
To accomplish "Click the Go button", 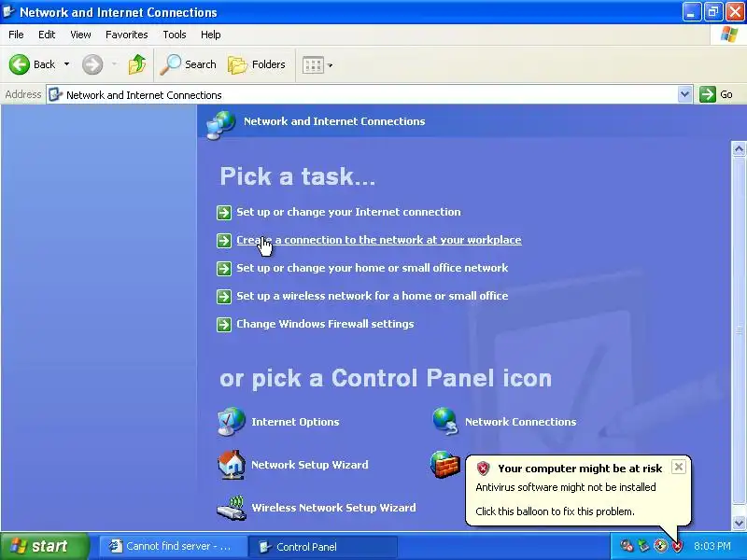I will 716,94.
